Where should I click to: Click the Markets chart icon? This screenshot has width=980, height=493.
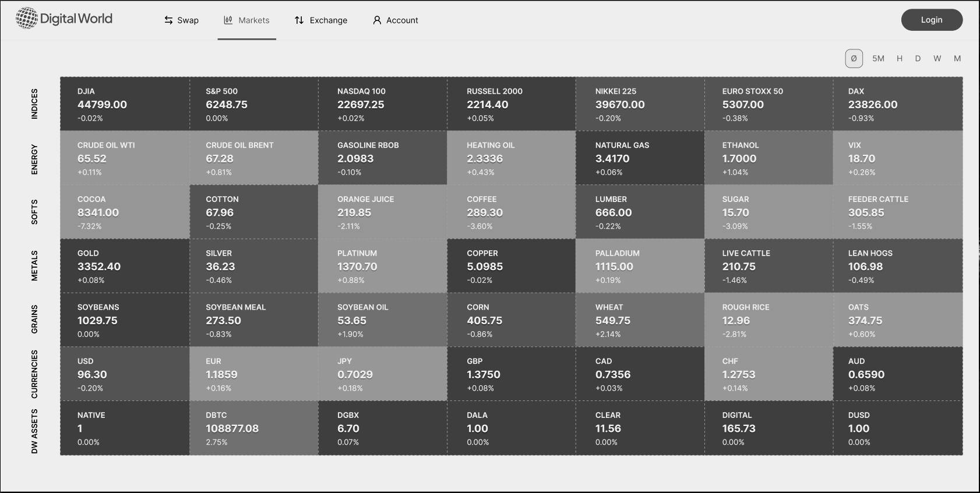228,20
